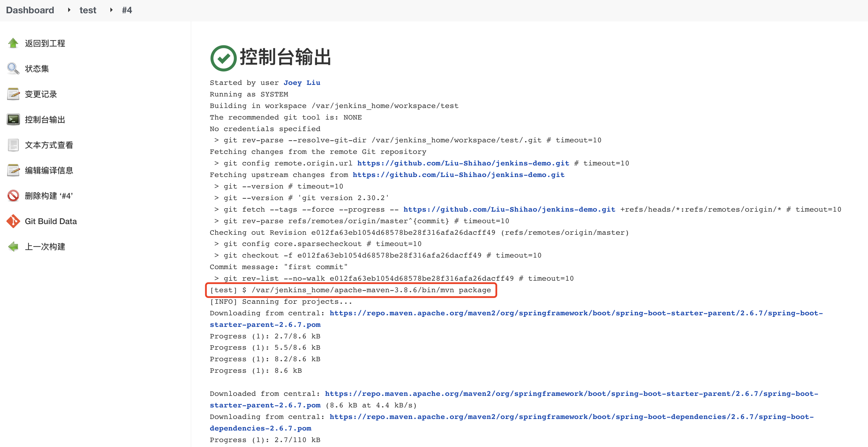868x447 pixels.
Task: Click the mvn package command line
Action: tap(350, 290)
